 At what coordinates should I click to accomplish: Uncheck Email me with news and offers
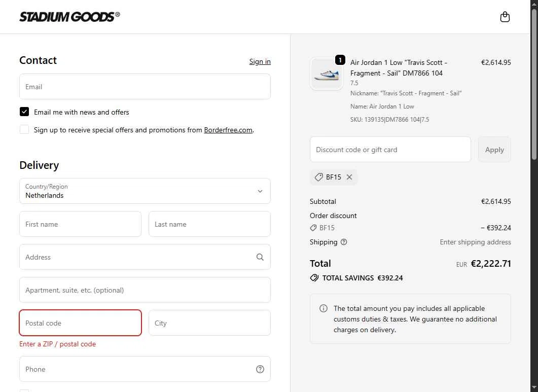click(x=24, y=112)
